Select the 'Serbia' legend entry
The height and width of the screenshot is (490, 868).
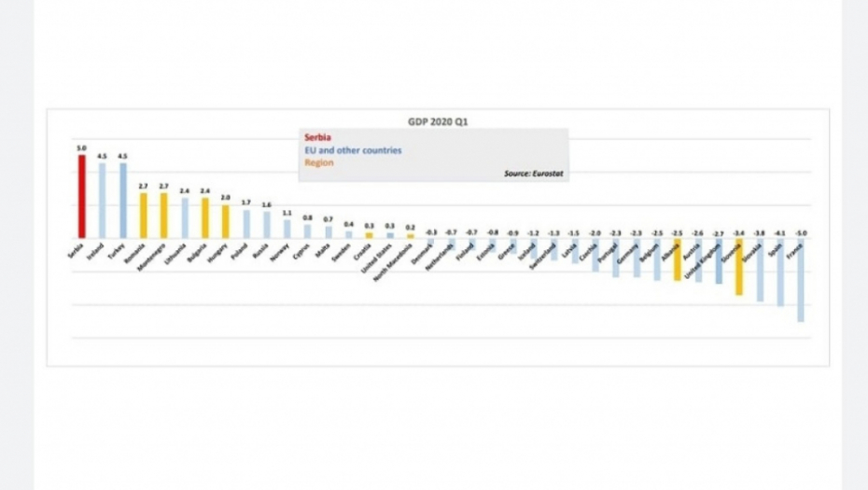313,136
